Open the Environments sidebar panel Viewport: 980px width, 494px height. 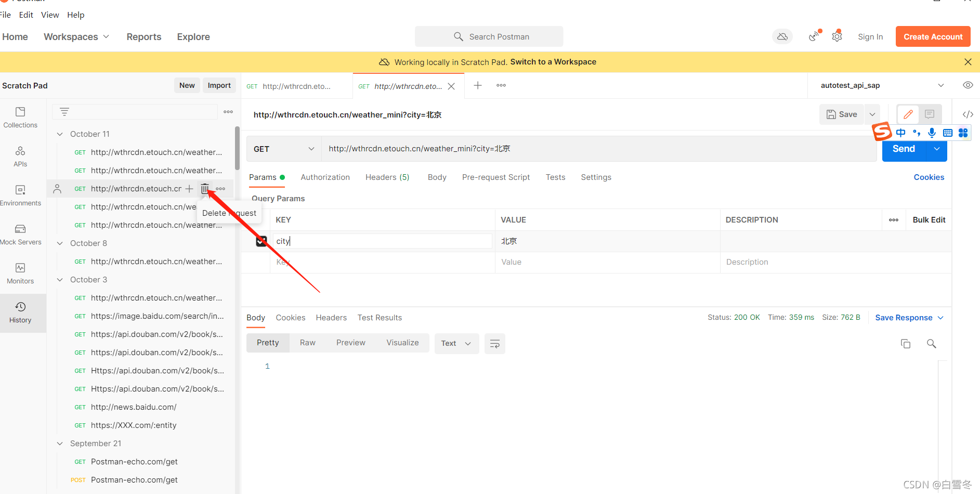point(20,196)
